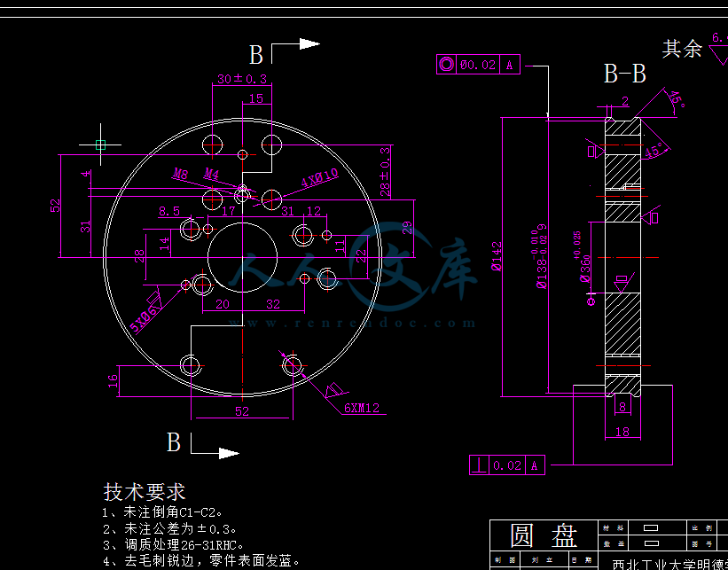Screen dimensions: 728x570
Task: Select the 12 dimension value
Action: point(314,211)
